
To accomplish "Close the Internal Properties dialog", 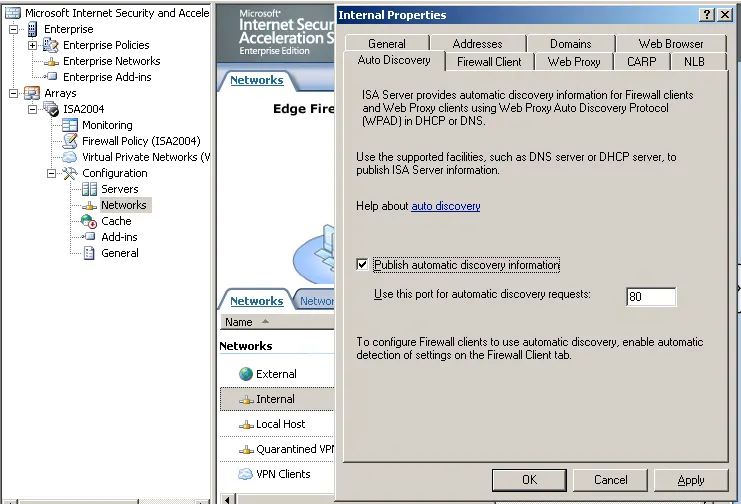I will [x=724, y=15].
